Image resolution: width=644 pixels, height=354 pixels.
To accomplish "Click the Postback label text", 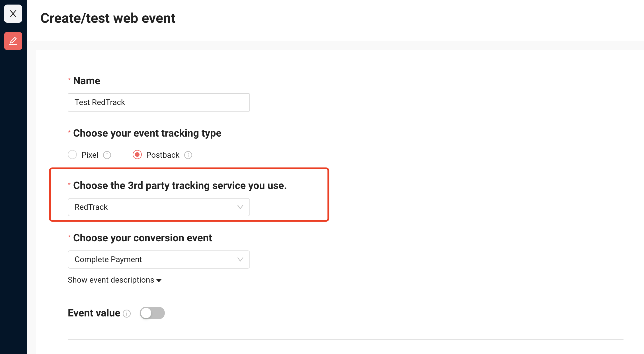I will point(163,155).
